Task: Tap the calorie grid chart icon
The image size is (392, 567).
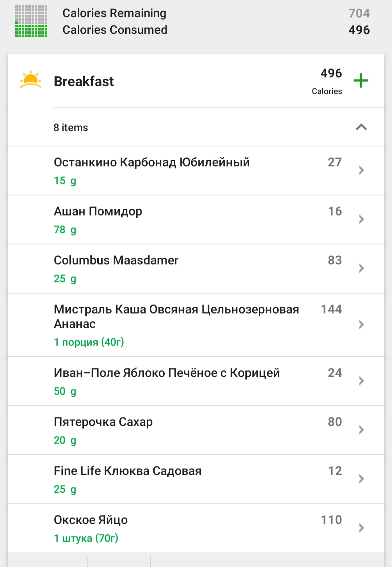Action: (x=31, y=21)
